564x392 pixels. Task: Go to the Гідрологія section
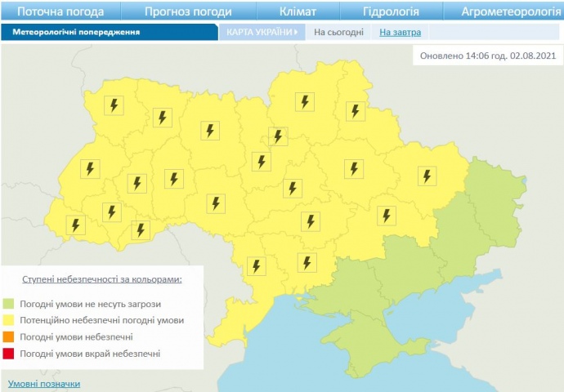tap(391, 11)
